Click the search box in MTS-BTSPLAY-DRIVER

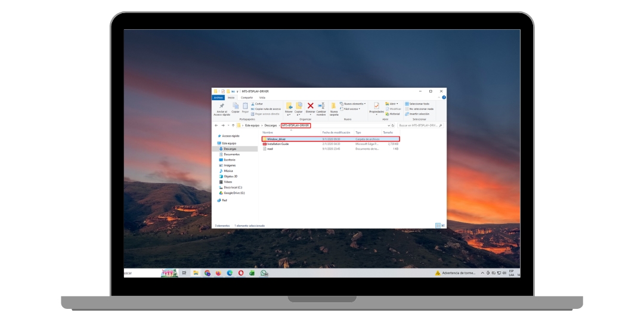tap(420, 126)
